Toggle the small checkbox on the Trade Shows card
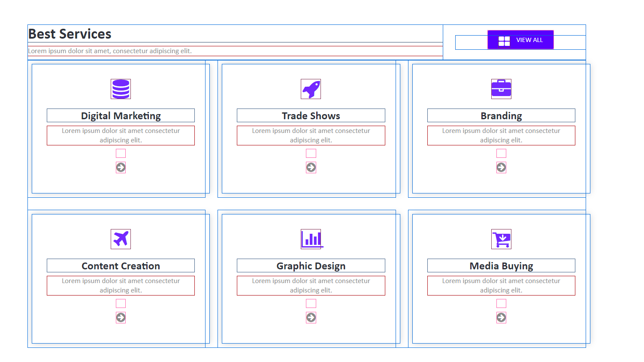Viewport: 644px width, 362px height. 311,153
